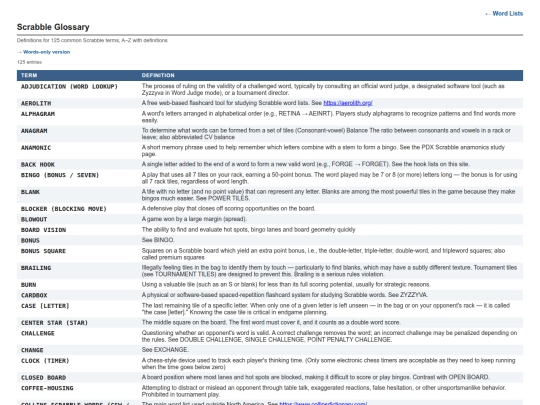Click the CARDBOX definition mentioning ZYZZYVA
540x405 pixels.
pos(285,295)
